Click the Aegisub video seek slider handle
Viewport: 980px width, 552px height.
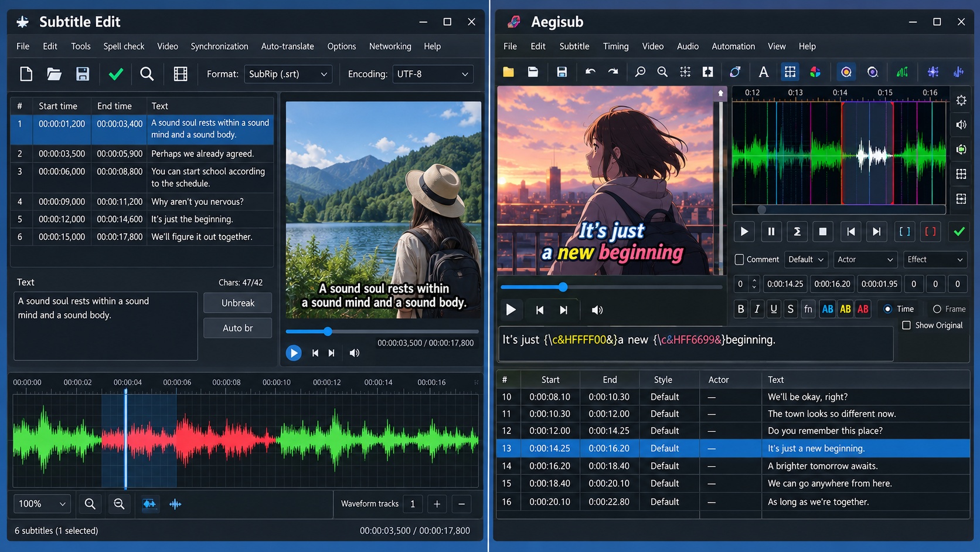coord(563,287)
